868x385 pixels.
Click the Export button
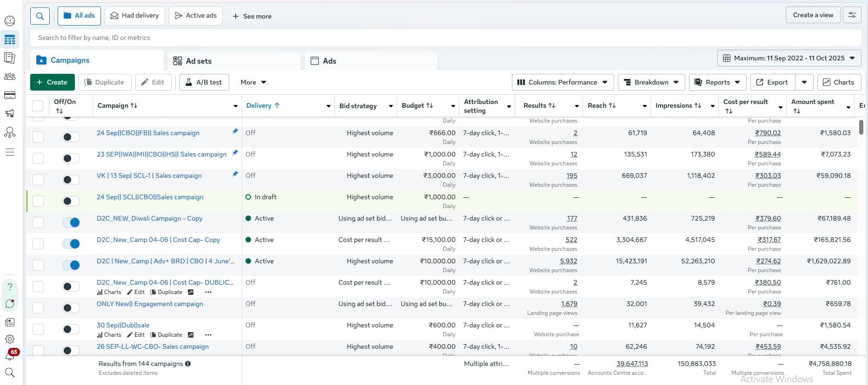click(772, 82)
